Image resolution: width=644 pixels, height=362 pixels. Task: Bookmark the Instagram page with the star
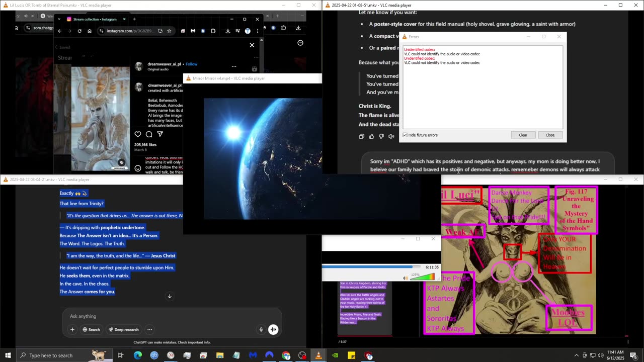[x=169, y=31]
